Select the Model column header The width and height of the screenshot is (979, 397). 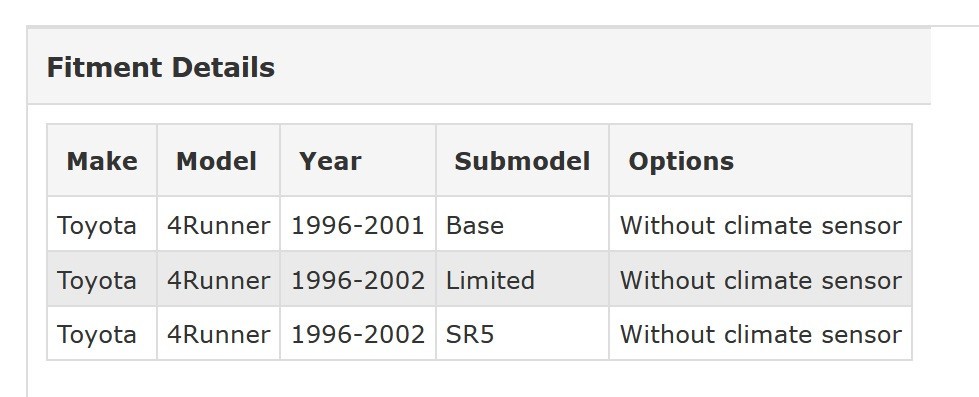click(216, 161)
